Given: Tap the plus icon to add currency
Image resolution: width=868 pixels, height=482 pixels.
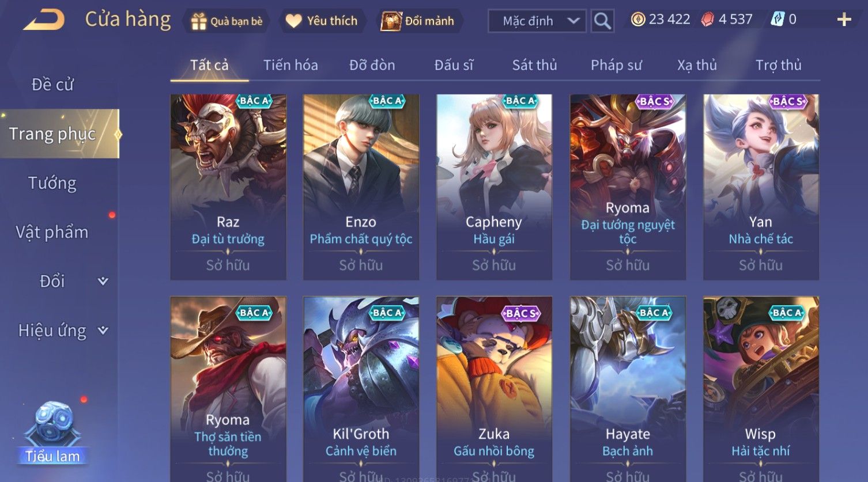Looking at the screenshot, I should pyautogui.click(x=844, y=20).
